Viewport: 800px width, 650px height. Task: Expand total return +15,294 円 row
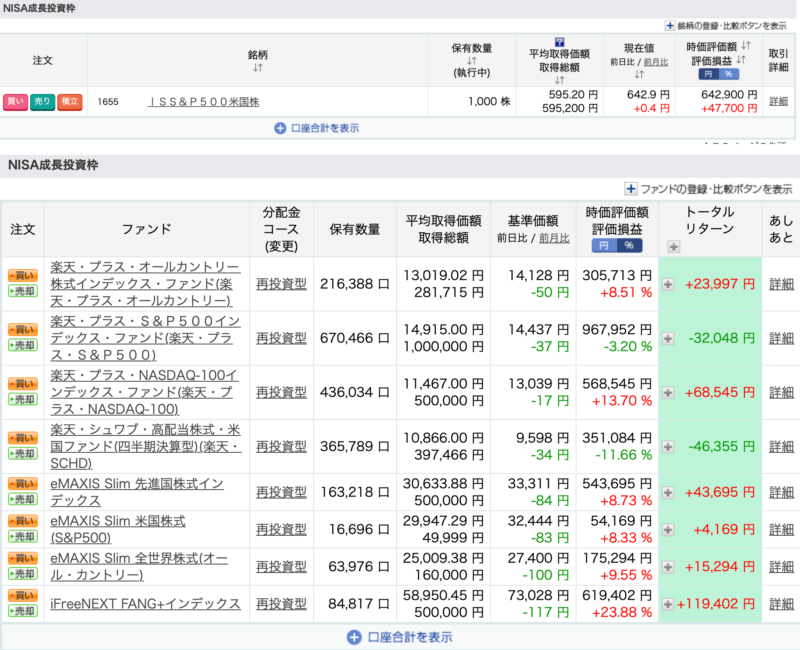point(667,567)
